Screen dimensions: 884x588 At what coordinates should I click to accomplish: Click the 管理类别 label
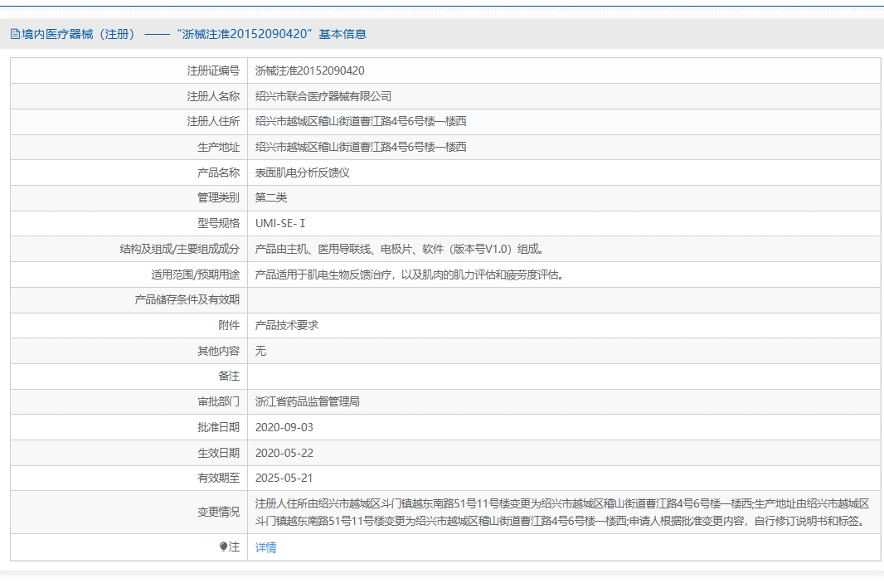click(x=218, y=198)
